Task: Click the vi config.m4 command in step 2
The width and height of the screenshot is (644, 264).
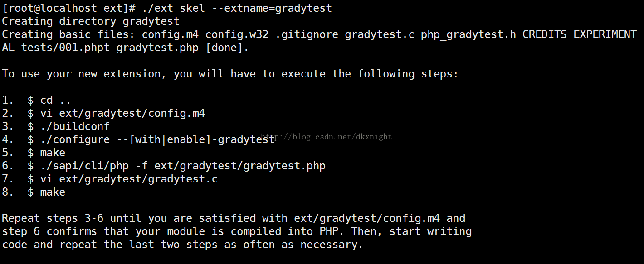Action: pos(122,113)
